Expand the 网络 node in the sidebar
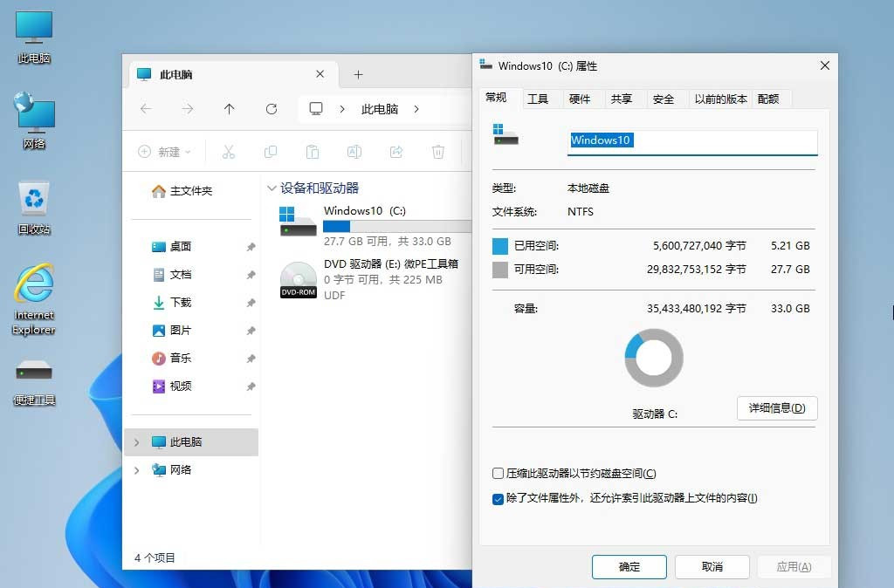 pyautogui.click(x=136, y=470)
